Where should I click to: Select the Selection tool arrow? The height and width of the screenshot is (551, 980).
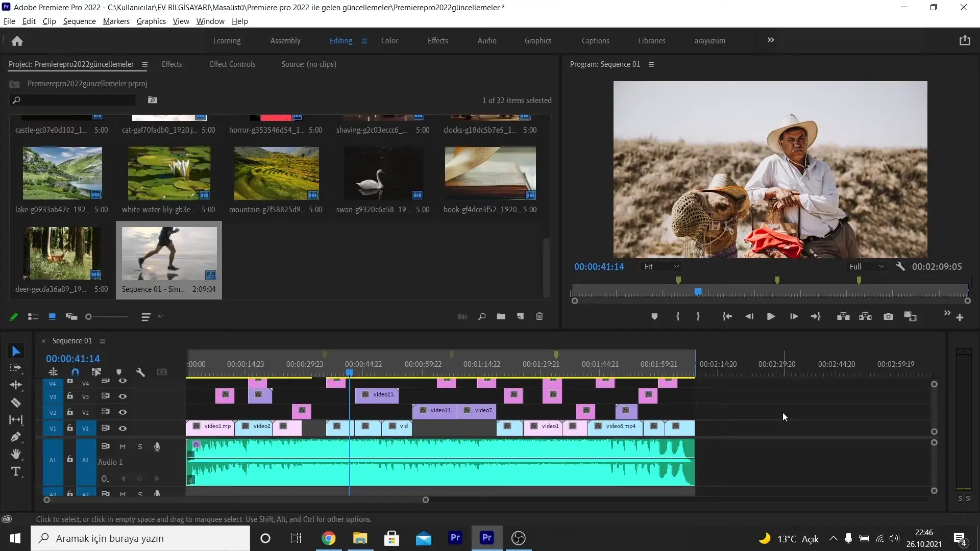click(16, 351)
